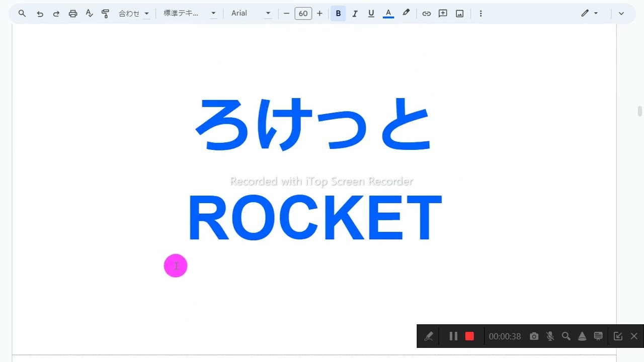Insert a link

pos(426,14)
